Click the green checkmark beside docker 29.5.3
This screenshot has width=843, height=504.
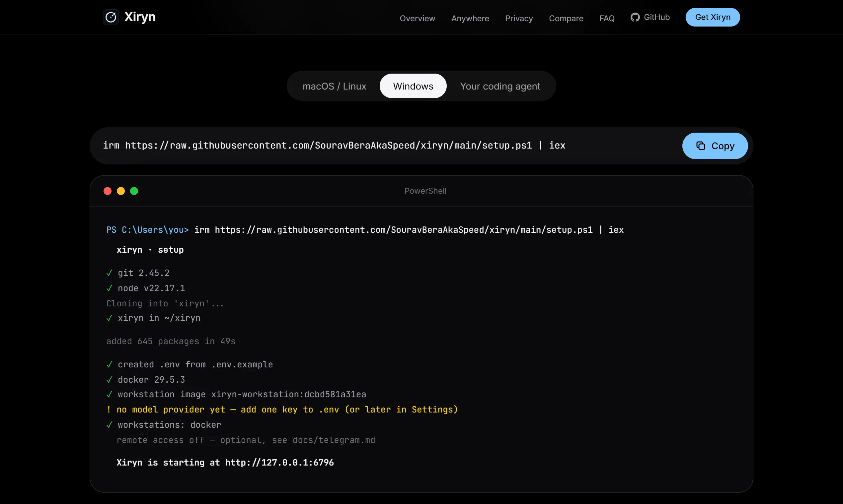pos(110,380)
